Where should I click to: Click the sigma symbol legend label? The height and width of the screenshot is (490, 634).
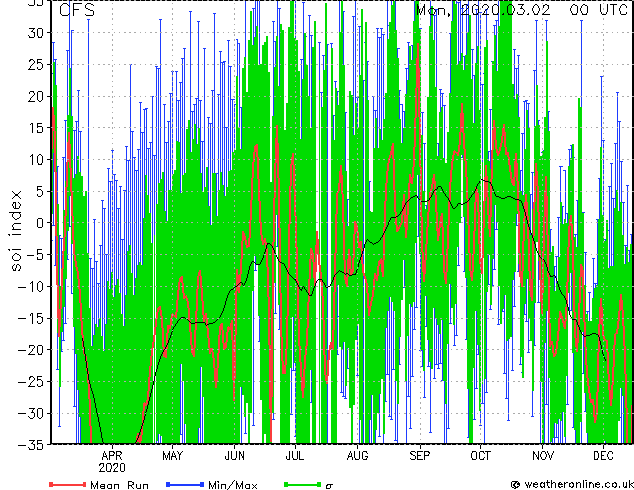tap(329, 486)
